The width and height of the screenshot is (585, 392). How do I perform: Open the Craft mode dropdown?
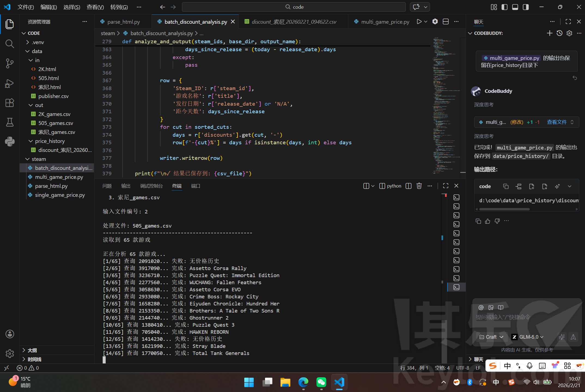[x=491, y=337]
